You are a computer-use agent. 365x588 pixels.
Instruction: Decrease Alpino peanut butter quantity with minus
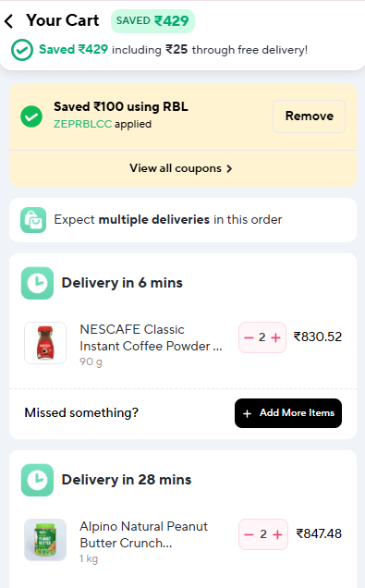249,534
